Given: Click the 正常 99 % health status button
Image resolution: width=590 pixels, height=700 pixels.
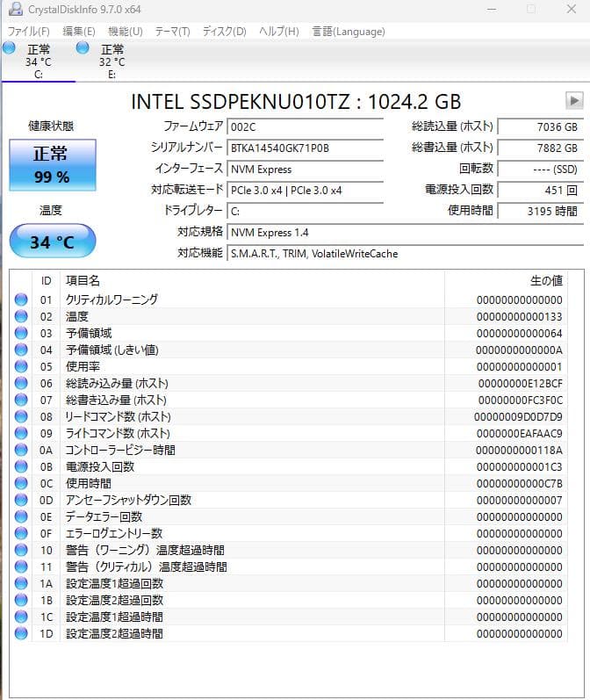Looking at the screenshot, I should pyautogui.click(x=52, y=165).
